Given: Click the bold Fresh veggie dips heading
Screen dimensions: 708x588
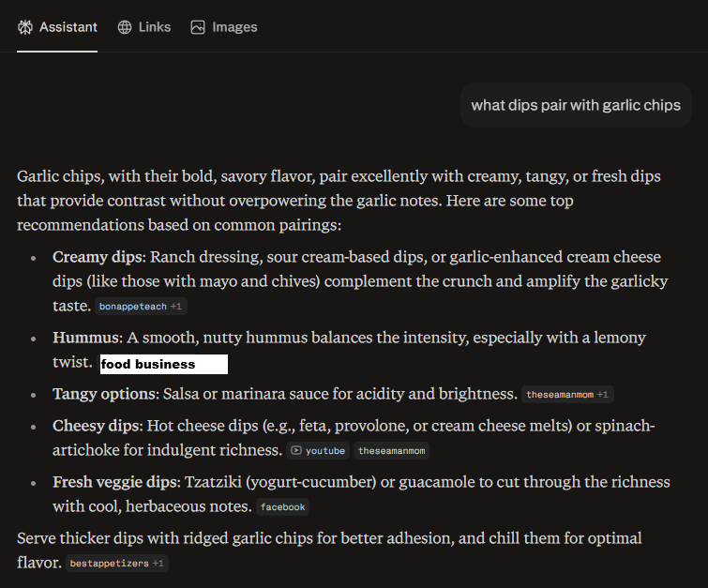Looking at the screenshot, I should pos(113,483).
